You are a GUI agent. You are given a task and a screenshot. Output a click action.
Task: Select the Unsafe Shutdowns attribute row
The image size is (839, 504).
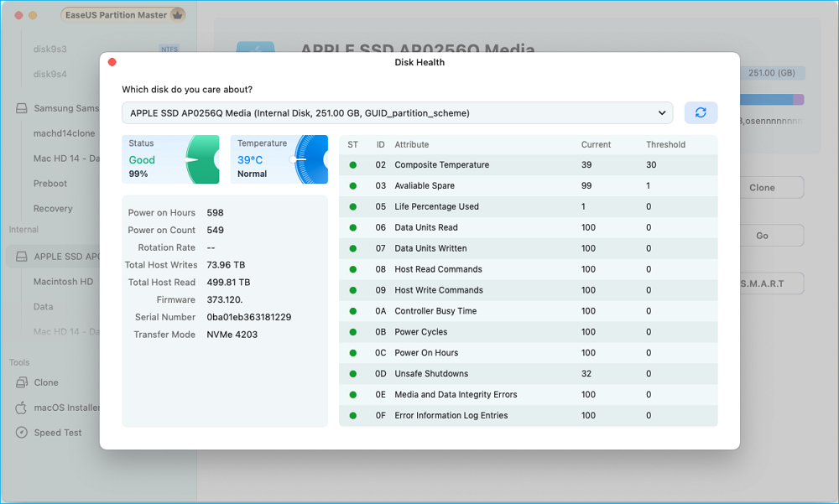528,373
